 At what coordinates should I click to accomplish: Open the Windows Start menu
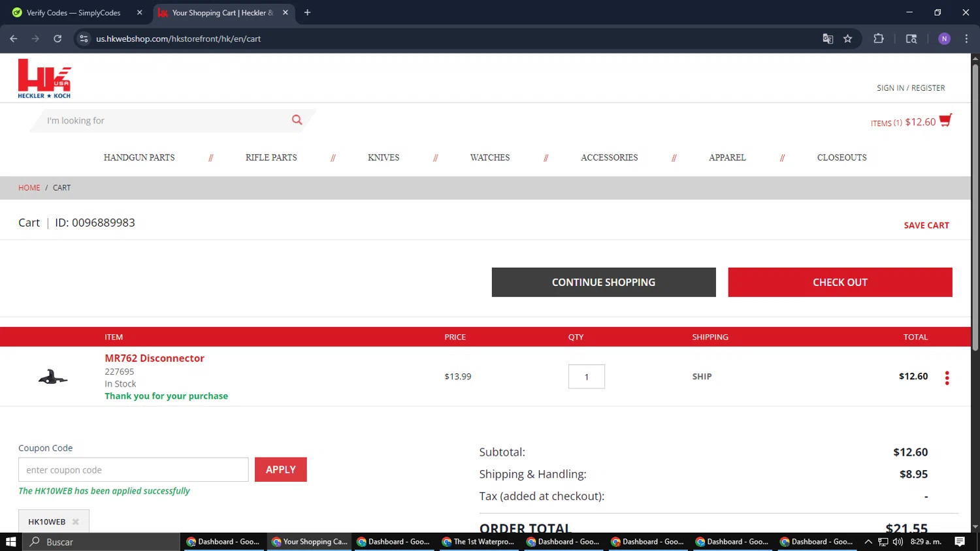click(x=10, y=542)
